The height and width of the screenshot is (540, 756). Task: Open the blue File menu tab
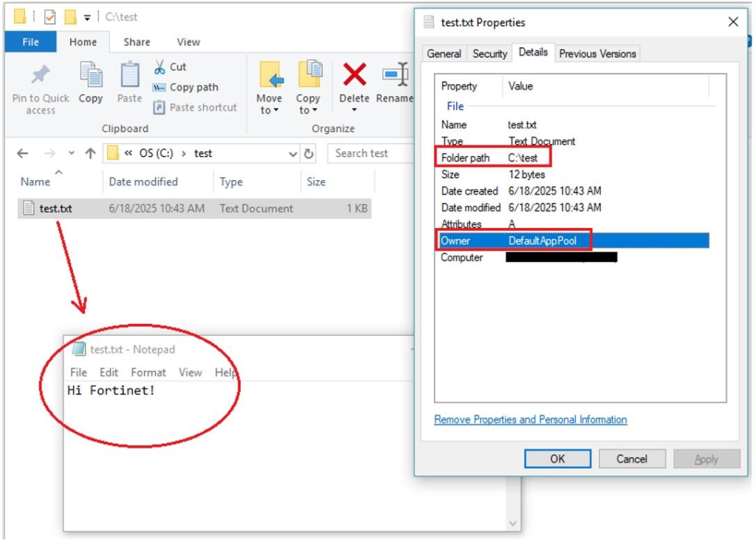[30, 42]
